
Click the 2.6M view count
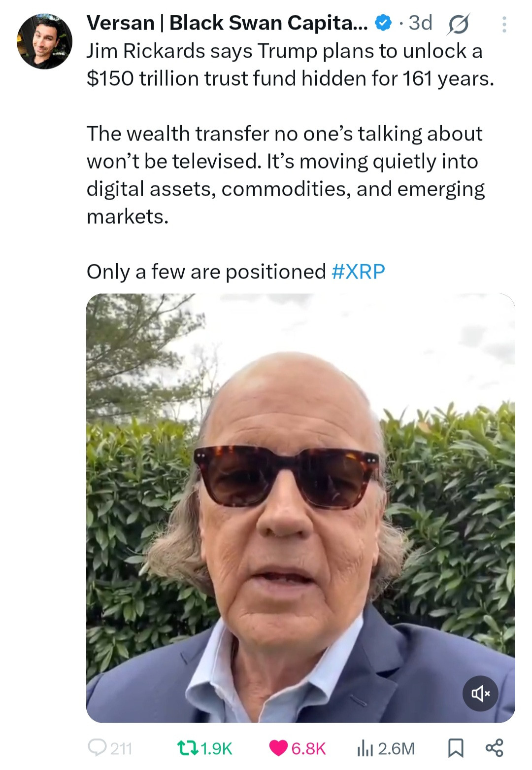point(396,748)
